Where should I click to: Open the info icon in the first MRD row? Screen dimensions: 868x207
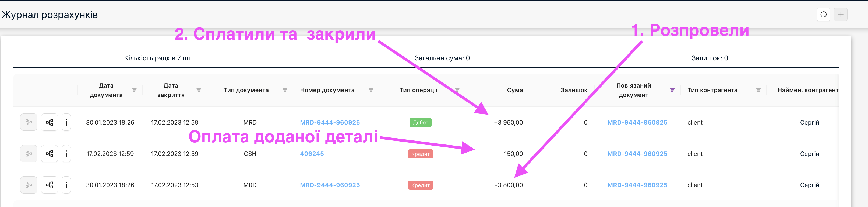[66, 122]
